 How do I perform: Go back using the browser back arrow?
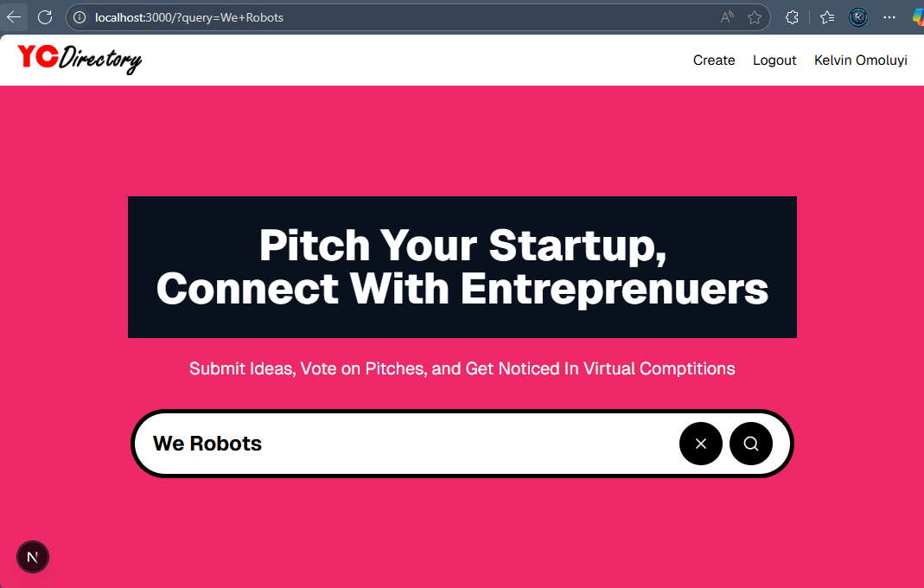(14, 17)
